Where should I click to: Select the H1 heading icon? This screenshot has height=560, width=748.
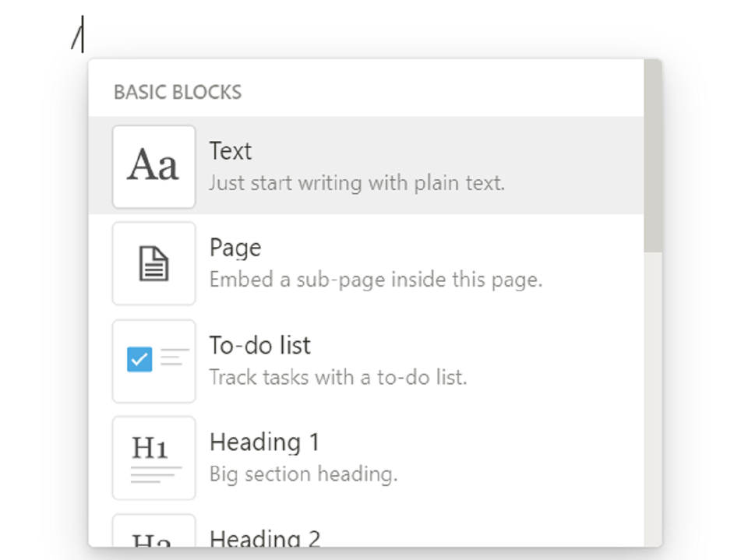tap(153, 458)
